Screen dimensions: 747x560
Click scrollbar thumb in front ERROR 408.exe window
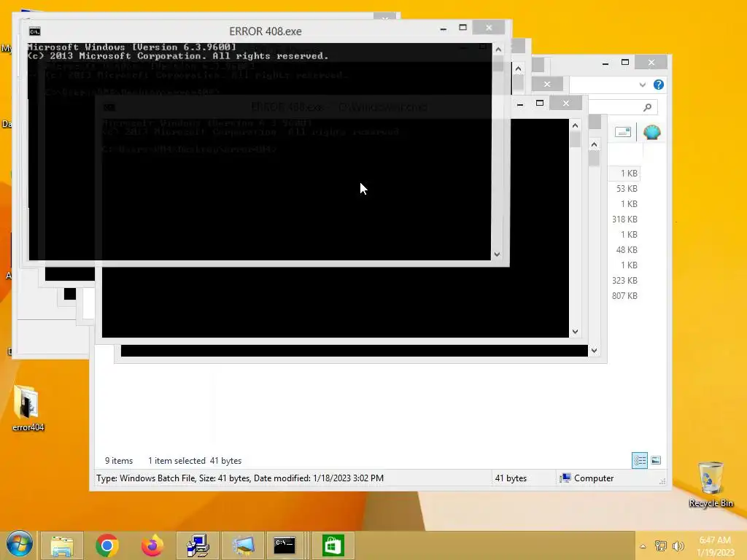[498, 64]
